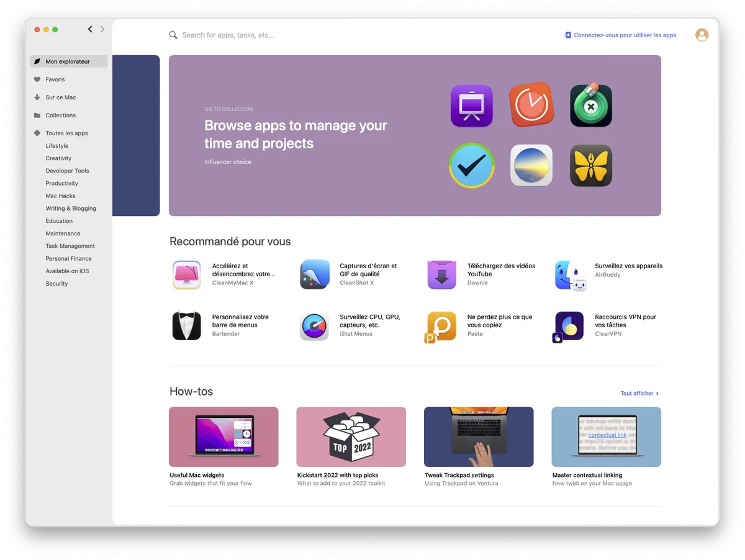Click Raccourcis VPN pour vos tâches text
This screenshot has width=745, height=560.
625,321
